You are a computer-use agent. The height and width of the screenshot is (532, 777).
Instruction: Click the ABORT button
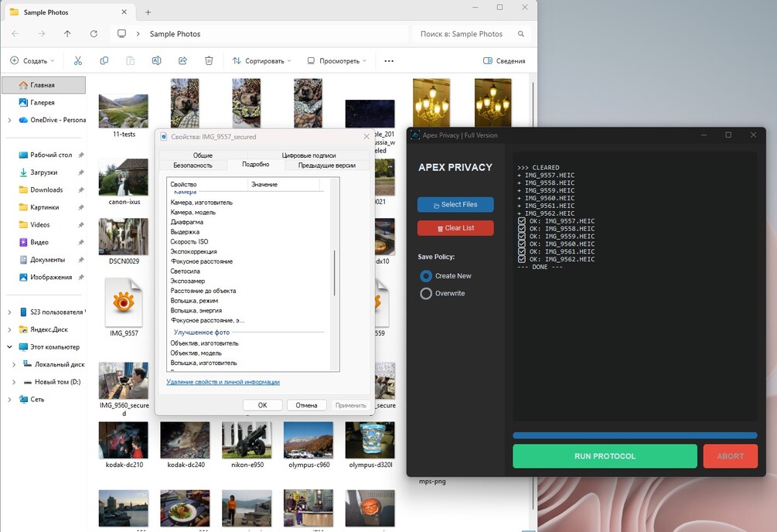point(731,456)
